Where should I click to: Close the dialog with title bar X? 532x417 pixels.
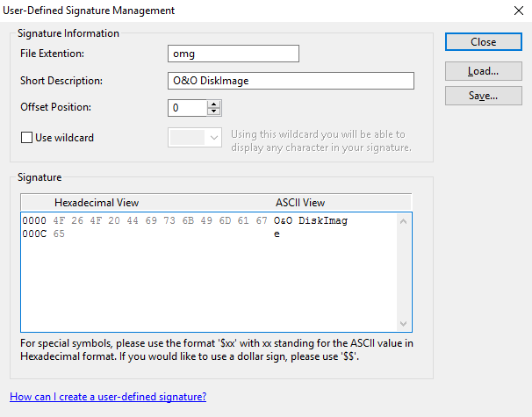tap(515, 11)
